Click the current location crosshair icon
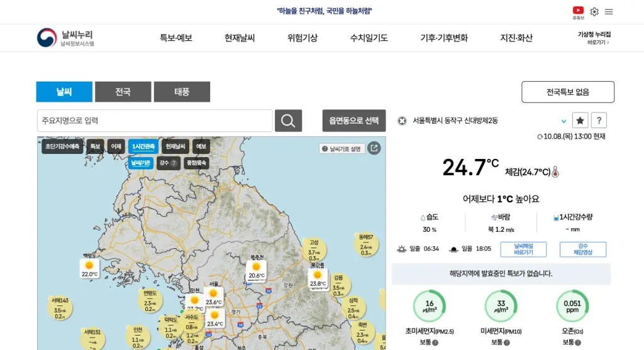Image resolution: width=644 pixels, height=350 pixels. click(x=402, y=121)
